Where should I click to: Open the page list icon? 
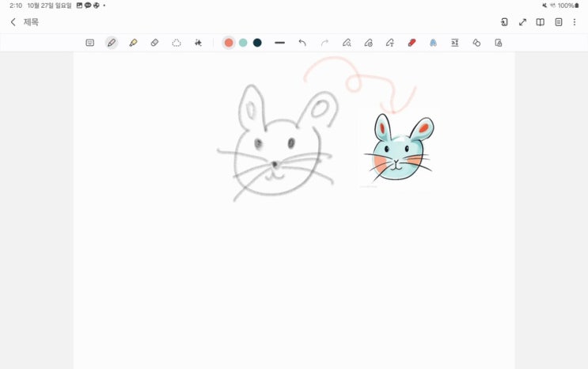click(x=559, y=22)
